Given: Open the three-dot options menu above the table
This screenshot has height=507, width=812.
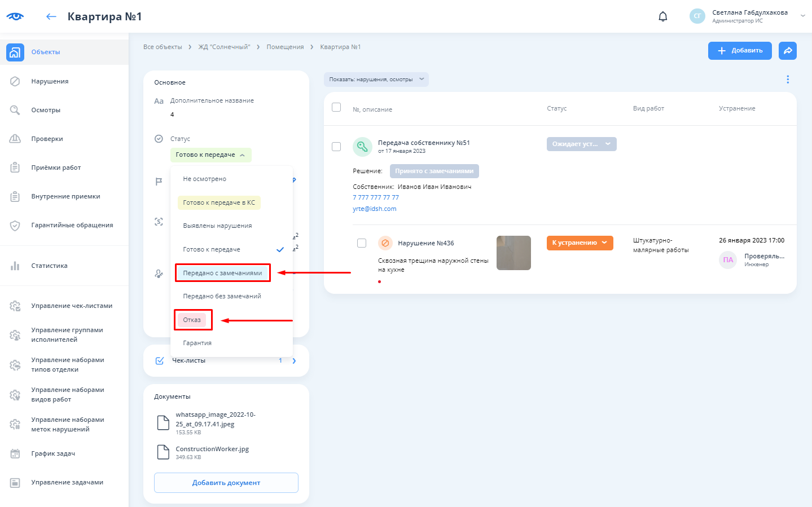Looking at the screenshot, I should click(x=788, y=80).
